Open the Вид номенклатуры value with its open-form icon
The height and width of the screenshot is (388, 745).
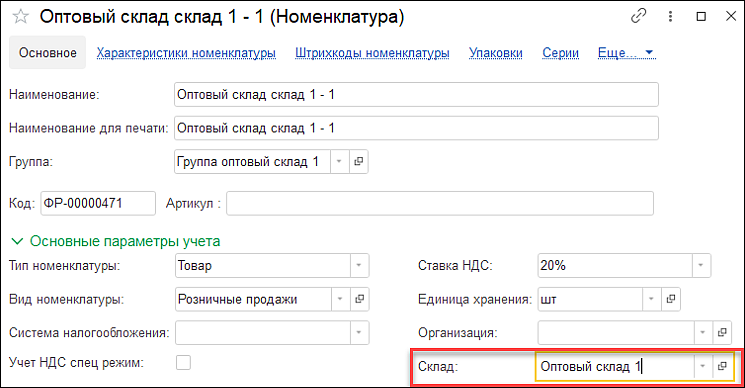pyautogui.click(x=359, y=299)
